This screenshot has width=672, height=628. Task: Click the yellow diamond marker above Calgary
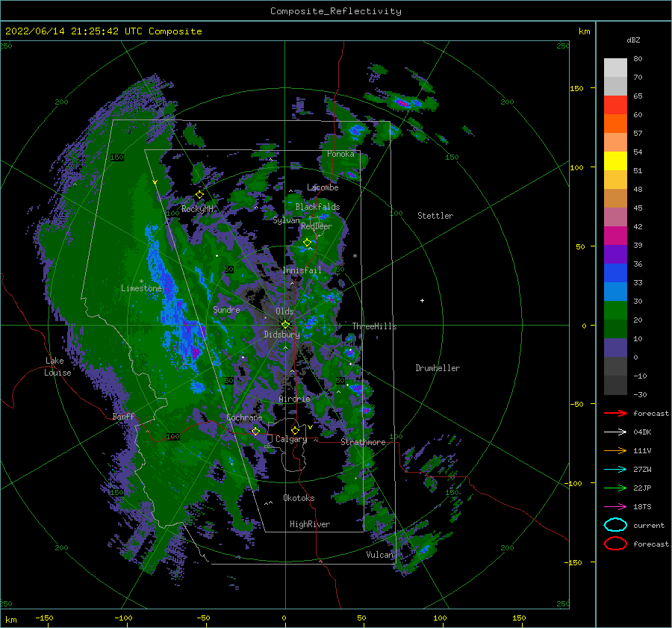pyautogui.click(x=295, y=430)
